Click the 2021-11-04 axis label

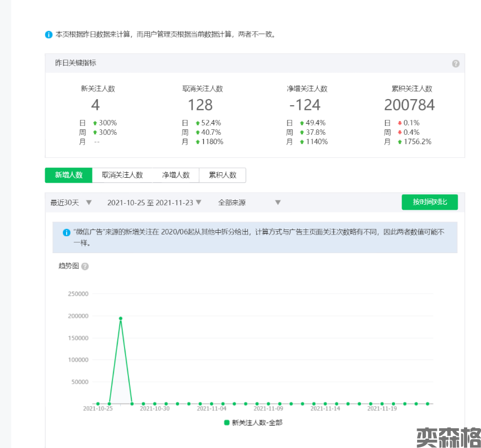coord(212,409)
